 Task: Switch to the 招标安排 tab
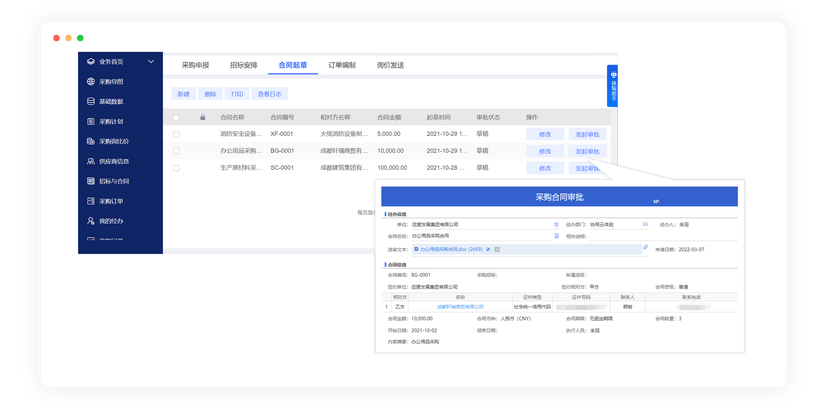[x=243, y=65]
